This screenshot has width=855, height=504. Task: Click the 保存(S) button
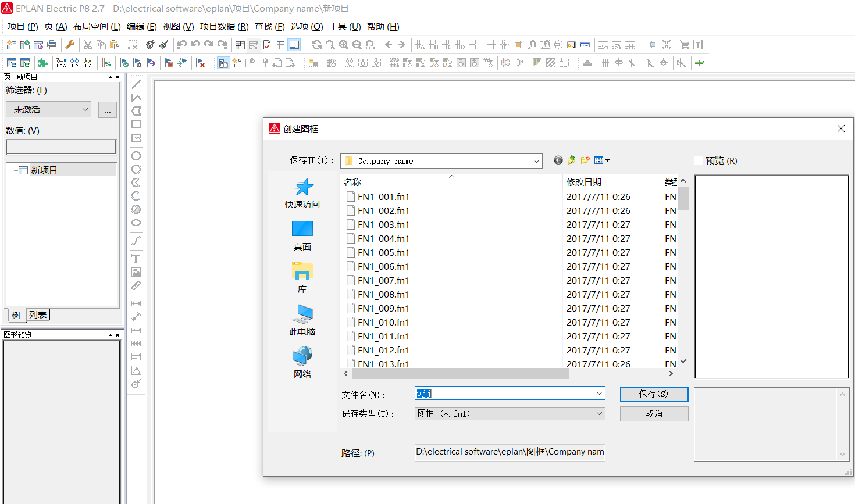[x=654, y=394]
